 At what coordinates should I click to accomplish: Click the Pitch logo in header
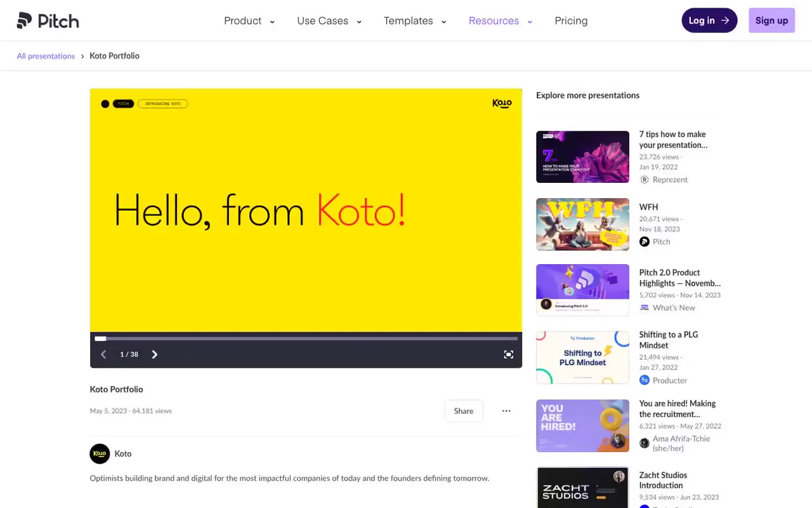point(48,20)
